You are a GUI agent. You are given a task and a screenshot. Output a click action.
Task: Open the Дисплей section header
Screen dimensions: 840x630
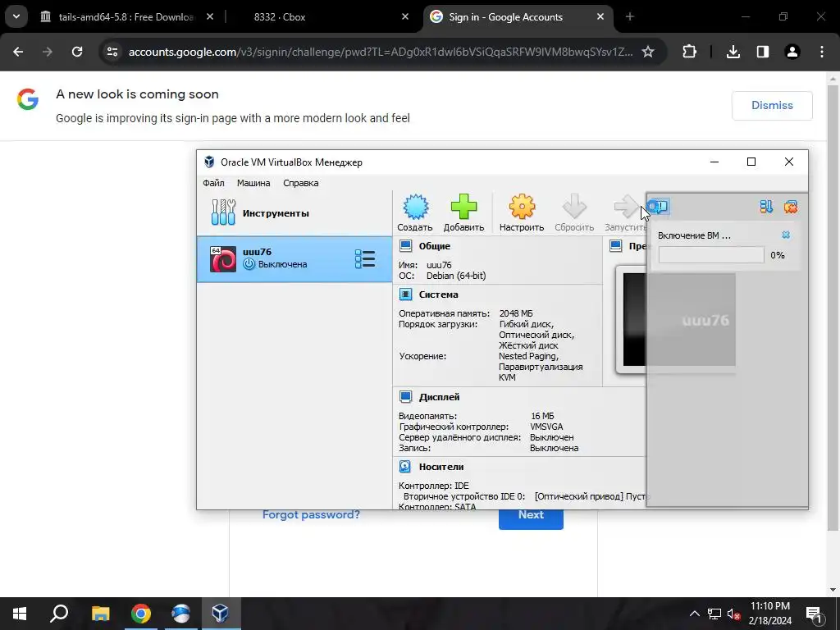pos(440,396)
